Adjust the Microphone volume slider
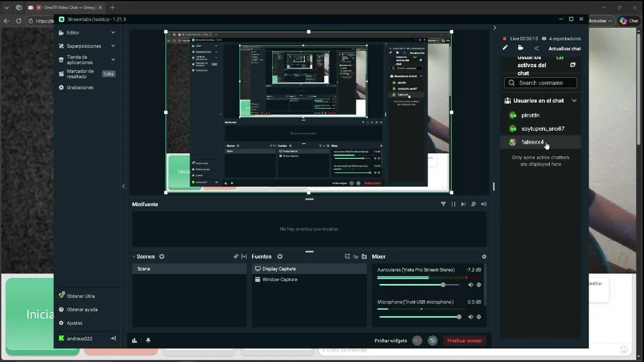 coord(420,317)
